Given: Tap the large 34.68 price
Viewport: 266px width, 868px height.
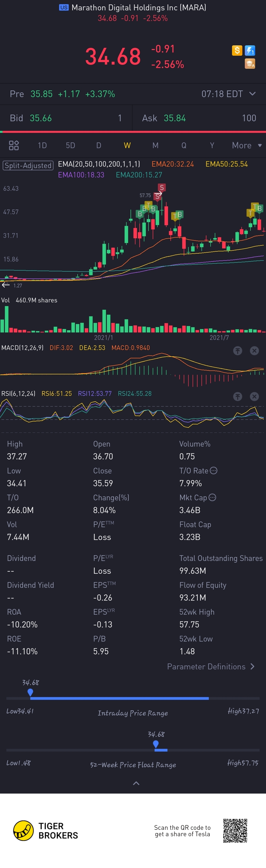Looking at the screenshot, I should coord(113,56).
